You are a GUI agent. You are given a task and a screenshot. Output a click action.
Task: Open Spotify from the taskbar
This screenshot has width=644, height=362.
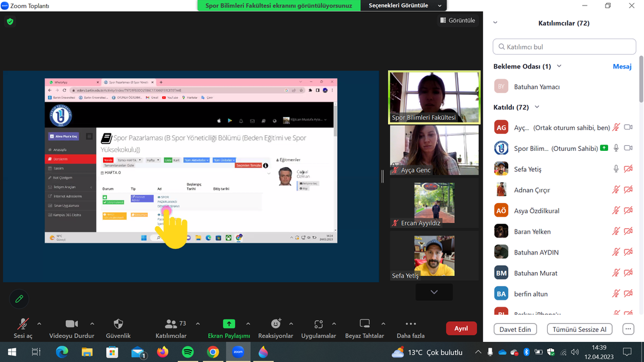coord(187,353)
